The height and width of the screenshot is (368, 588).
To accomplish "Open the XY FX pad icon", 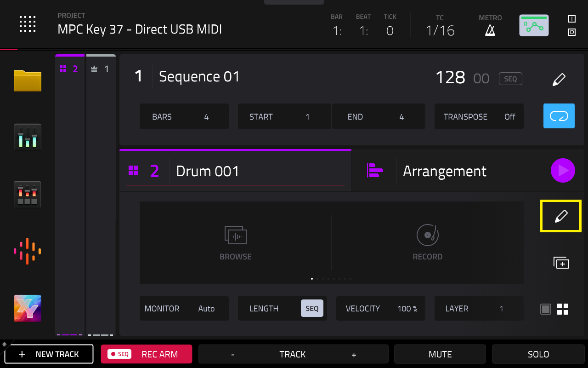I will pyautogui.click(x=28, y=308).
